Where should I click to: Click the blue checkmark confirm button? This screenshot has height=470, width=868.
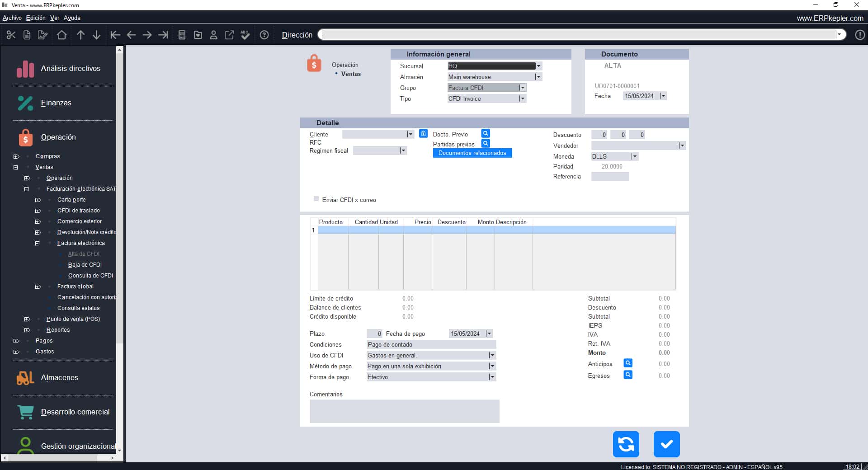(666, 444)
